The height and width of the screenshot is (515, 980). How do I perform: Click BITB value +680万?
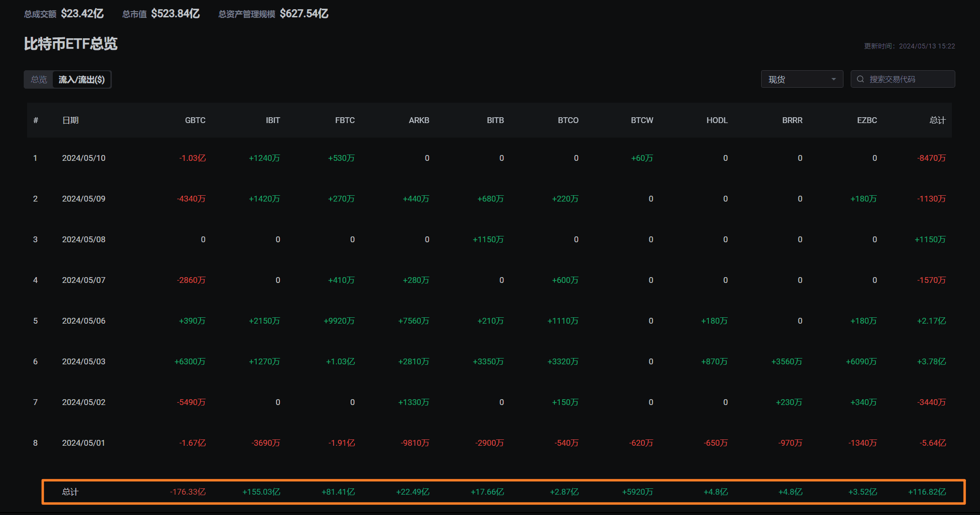click(x=490, y=199)
